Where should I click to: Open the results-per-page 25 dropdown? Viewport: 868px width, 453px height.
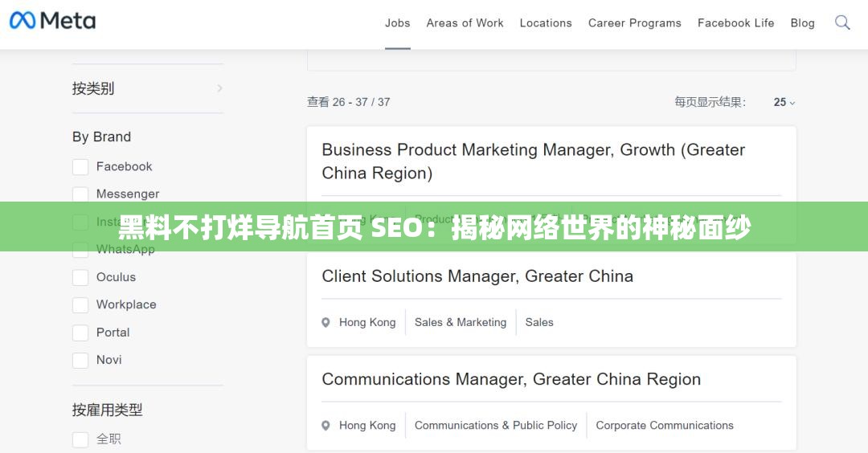coord(784,102)
